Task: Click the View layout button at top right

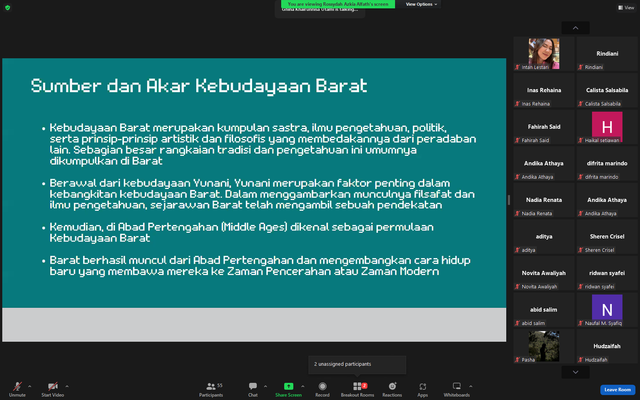Action: (x=626, y=7)
